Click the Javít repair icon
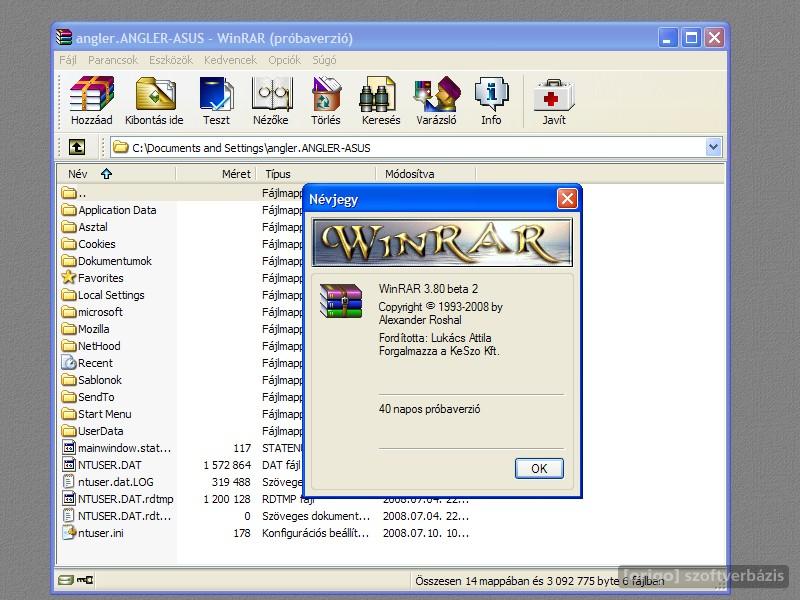800x600 pixels. 554,101
